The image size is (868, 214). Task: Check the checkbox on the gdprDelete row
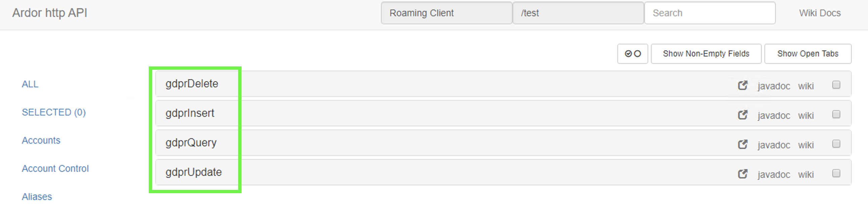836,86
